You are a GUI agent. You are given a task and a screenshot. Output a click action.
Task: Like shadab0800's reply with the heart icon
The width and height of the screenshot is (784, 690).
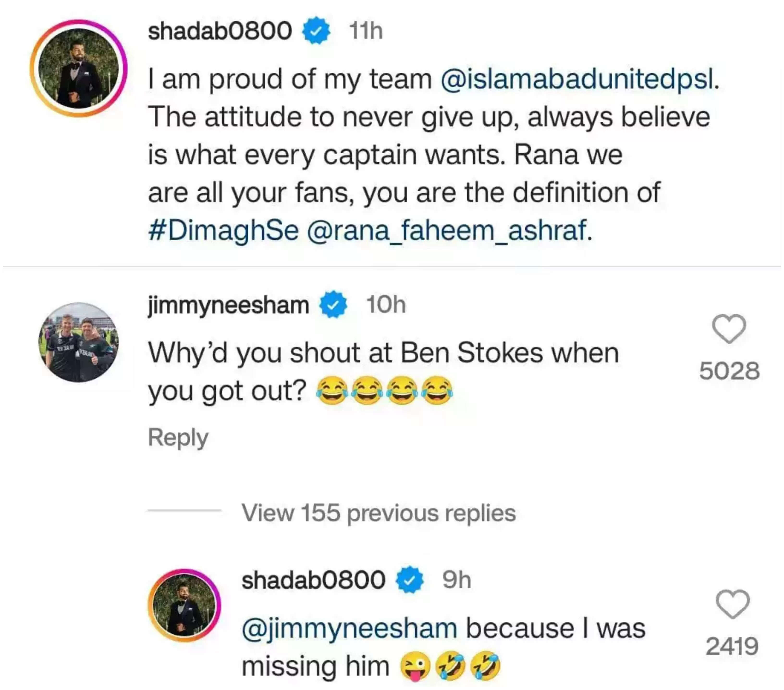(733, 604)
